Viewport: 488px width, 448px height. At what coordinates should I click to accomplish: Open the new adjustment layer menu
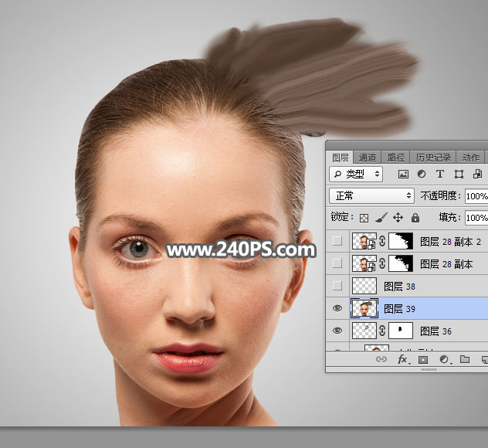444,359
